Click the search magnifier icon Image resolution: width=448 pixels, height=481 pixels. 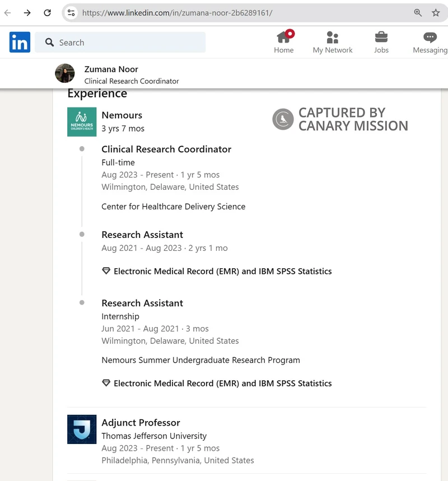[49, 42]
